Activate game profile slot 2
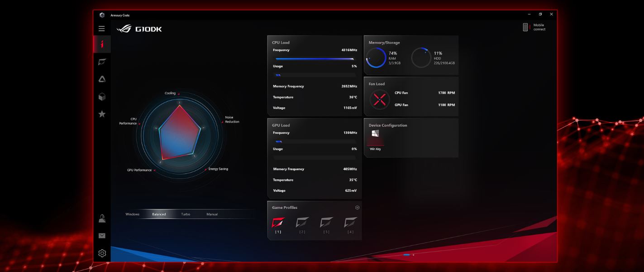This screenshot has width=644, height=272. pos(302,223)
